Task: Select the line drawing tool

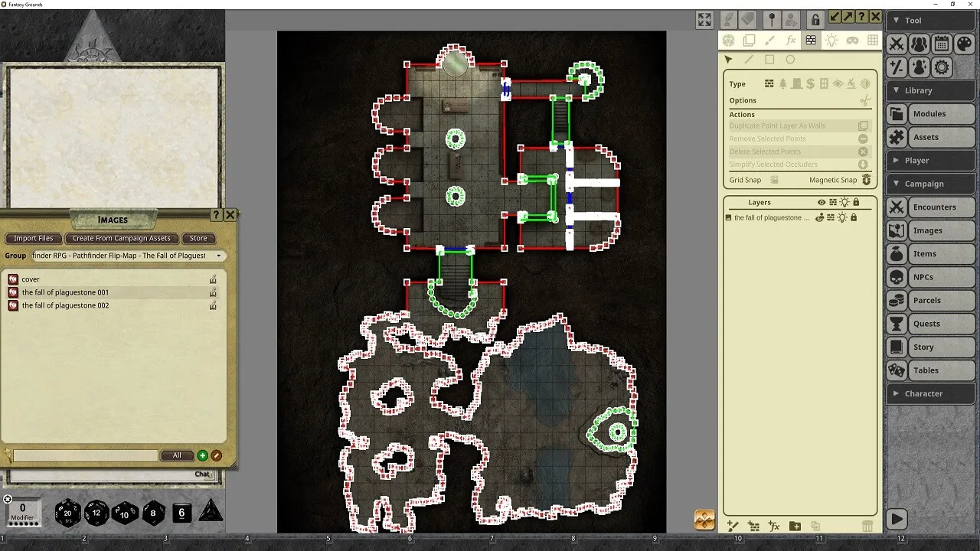Action: pos(749,60)
